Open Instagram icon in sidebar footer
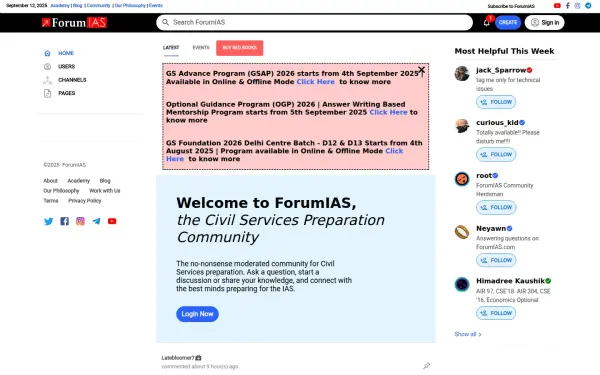This screenshot has height=375, width=600. [80, 221]
